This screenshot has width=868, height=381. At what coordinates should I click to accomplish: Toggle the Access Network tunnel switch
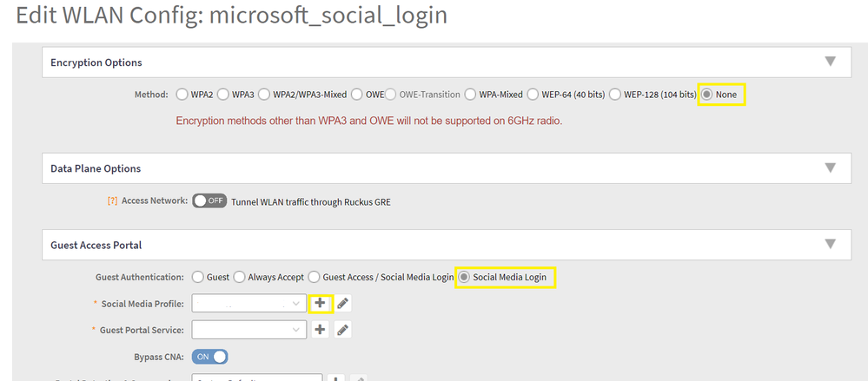(209, 200)
